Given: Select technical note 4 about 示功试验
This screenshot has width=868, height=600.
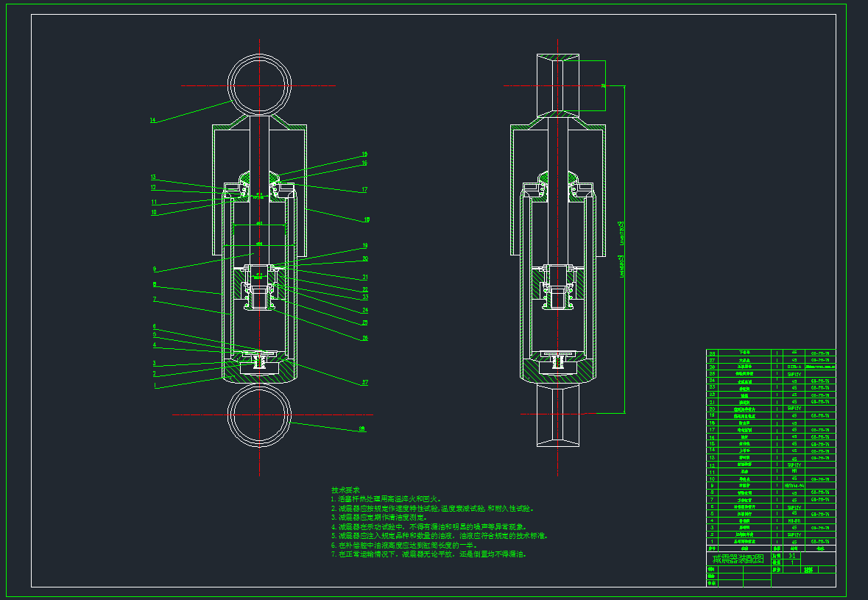Looking at the screenshot, I should (429, 527).
